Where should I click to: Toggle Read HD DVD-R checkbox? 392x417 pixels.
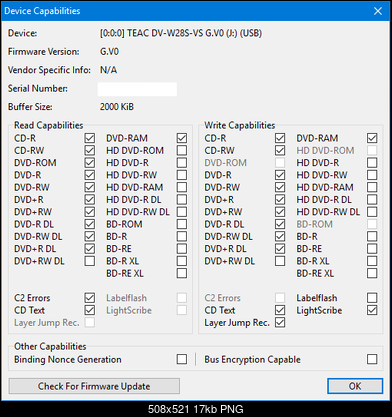(x=182, y=163)
